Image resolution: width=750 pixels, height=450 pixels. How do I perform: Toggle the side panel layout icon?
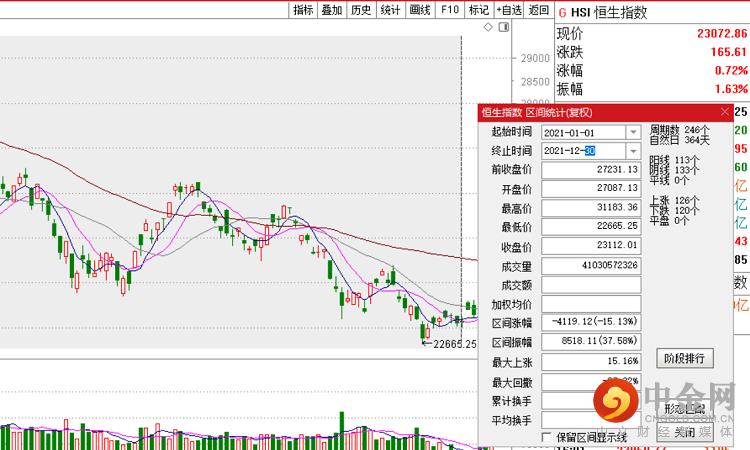point(504,27)
